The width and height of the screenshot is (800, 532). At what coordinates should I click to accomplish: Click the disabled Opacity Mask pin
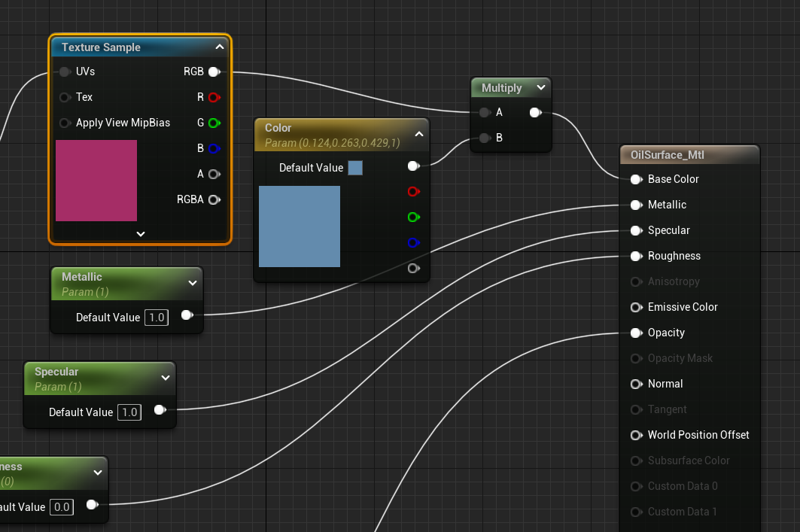636,359
